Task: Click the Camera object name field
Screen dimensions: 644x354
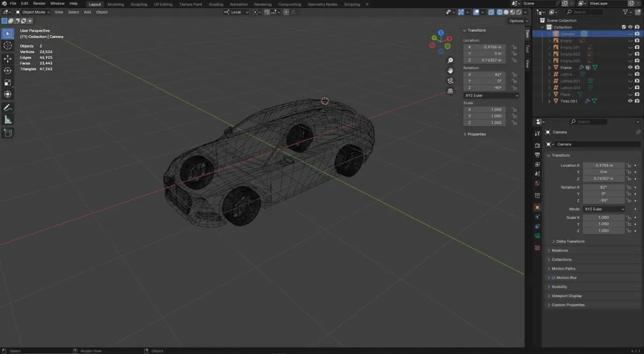Action: (x=598, y=144)
